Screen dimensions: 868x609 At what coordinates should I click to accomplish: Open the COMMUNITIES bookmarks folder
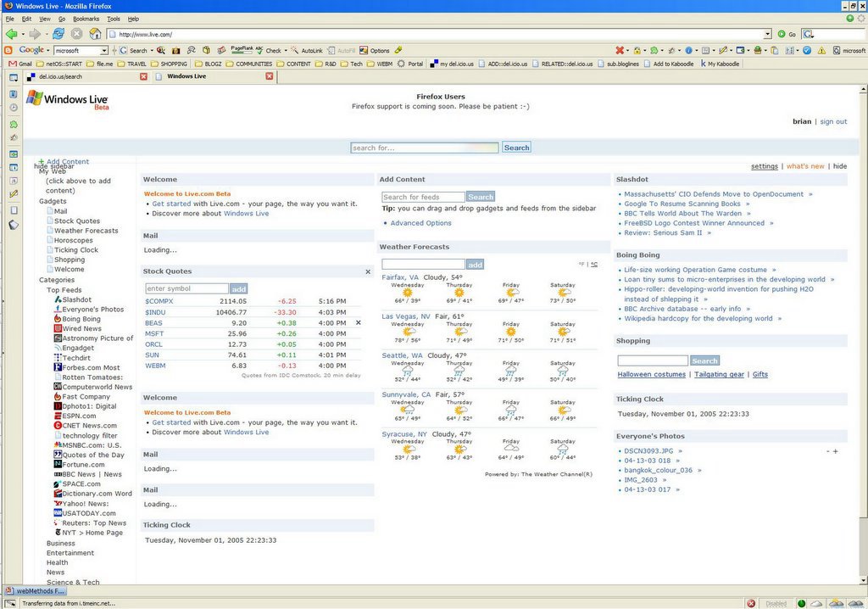point(249,64)
